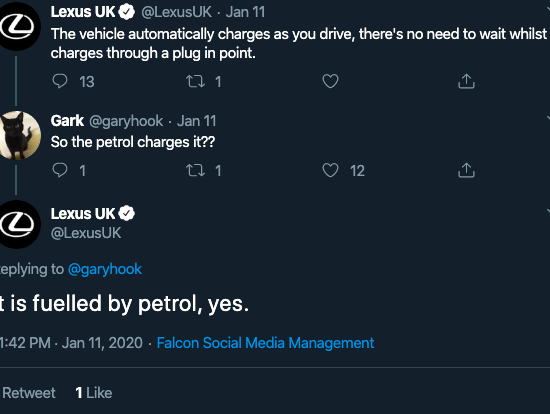The image size is (550, 414).
Task: Like Gark's tweet with 12 likes
Action: 330,171
